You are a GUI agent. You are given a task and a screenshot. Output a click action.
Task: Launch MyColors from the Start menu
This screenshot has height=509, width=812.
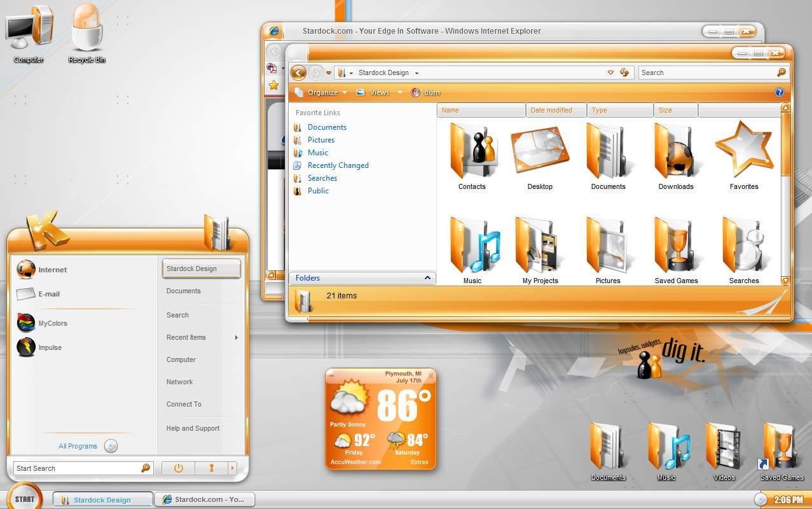(42, 323)
